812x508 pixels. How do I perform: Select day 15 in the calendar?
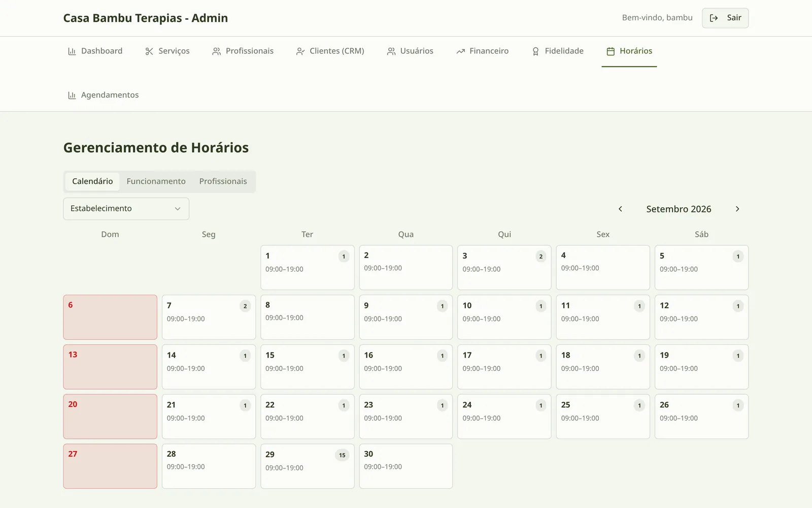(x=308, y=367)
